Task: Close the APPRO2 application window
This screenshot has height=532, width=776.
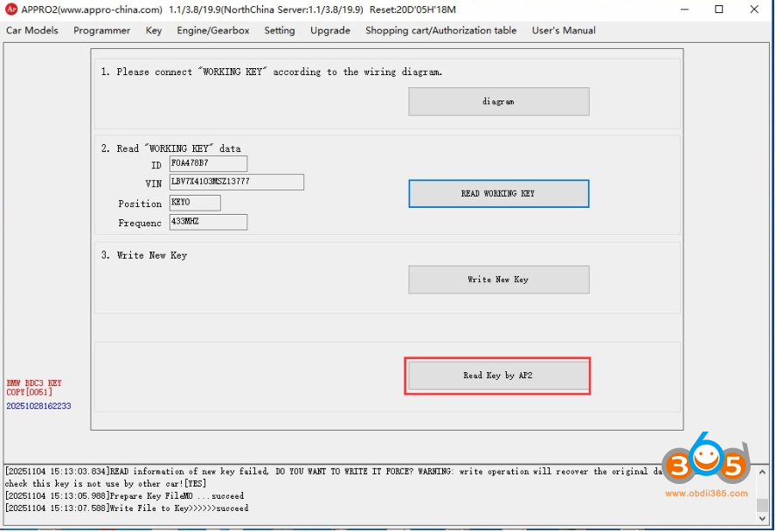Action: [x=757, y=10]
